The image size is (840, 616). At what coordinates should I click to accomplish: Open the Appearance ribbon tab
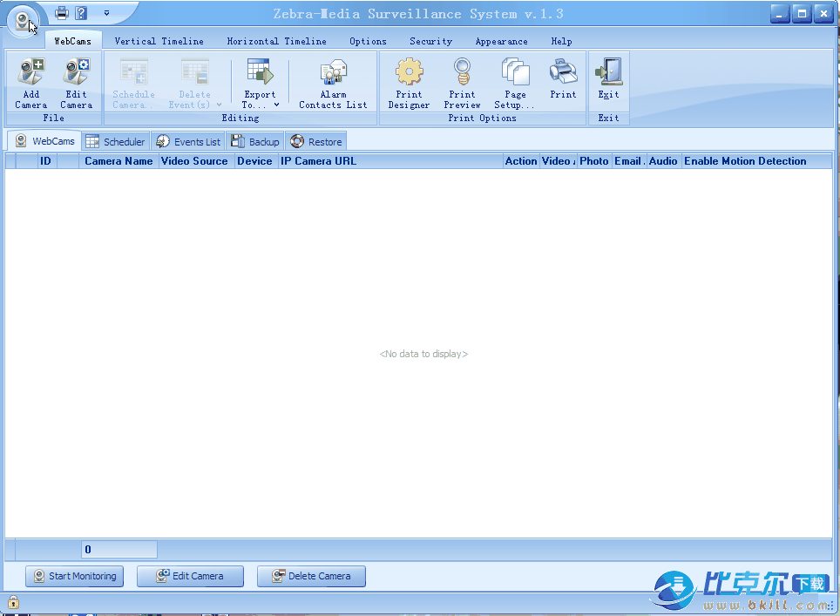pos(501,41)
